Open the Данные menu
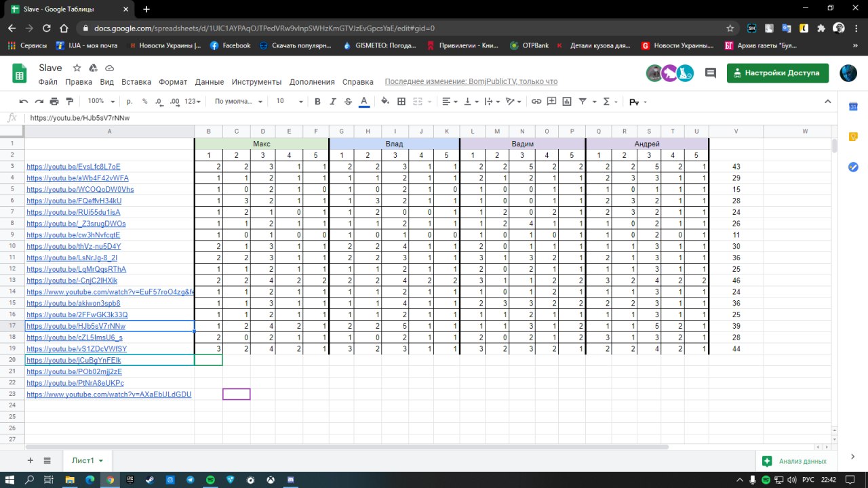The height and width of the screenshot is (488, 868). (x=210, y=82)
